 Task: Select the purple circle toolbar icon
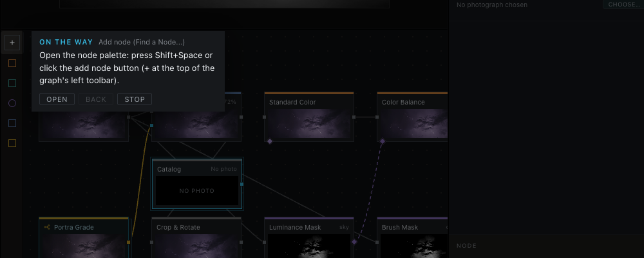click(x=12, y=103)
